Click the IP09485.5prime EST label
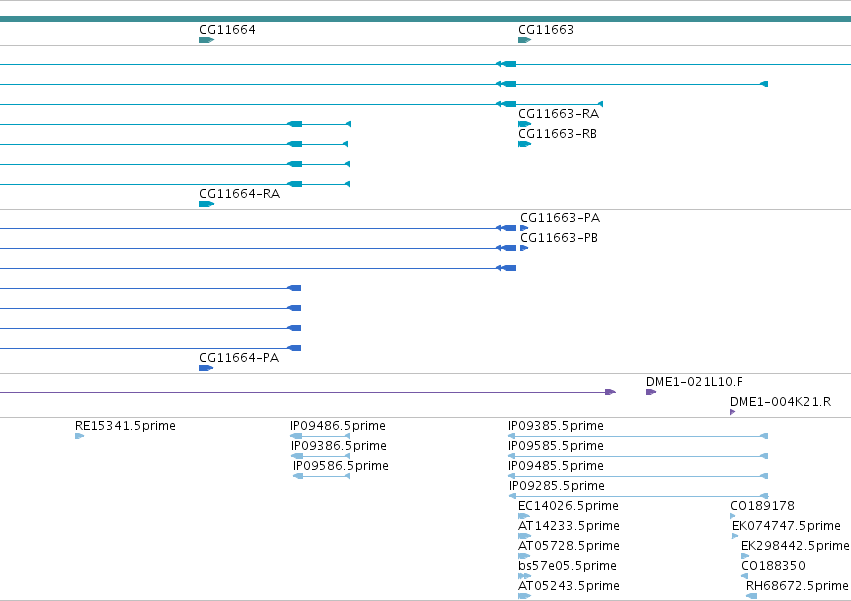This screenshot has height=601, width=851. pos(556,466)
